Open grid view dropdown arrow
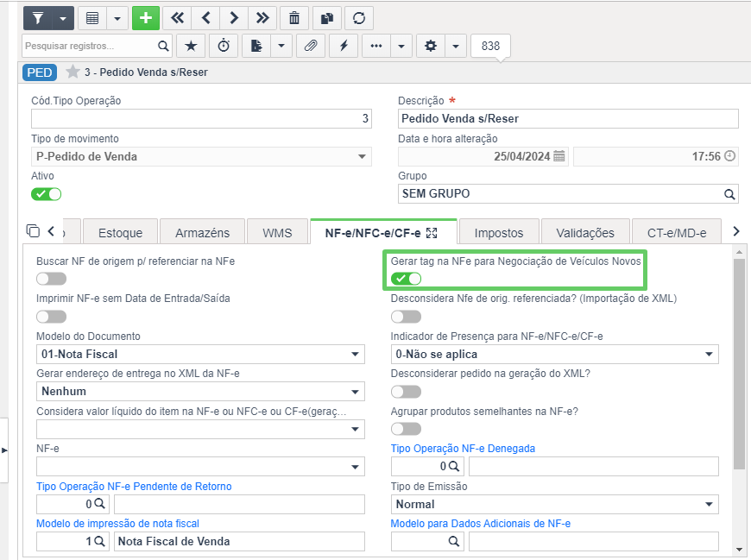 click(x=117, y=18)
